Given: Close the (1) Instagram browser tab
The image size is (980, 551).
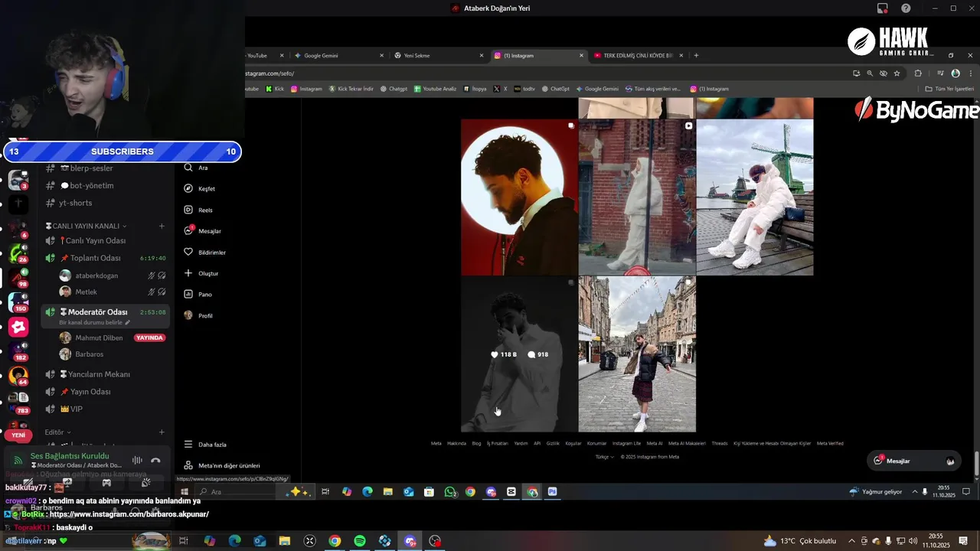Looking at the screenshot, I should point(581,55).
